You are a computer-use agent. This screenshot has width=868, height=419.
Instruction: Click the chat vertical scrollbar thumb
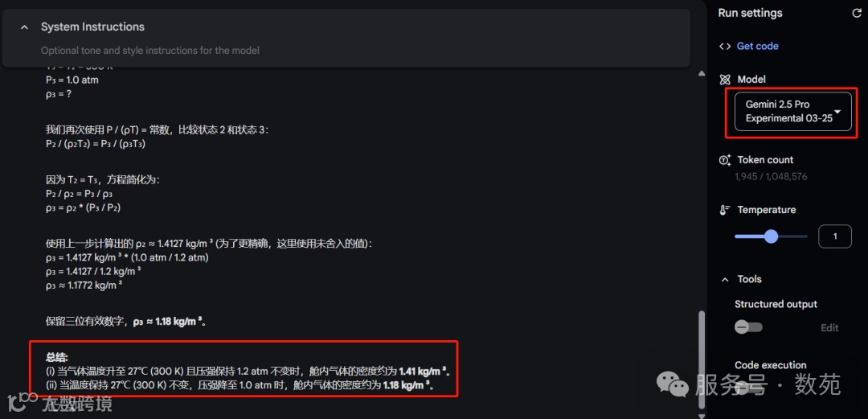(702, 359)
